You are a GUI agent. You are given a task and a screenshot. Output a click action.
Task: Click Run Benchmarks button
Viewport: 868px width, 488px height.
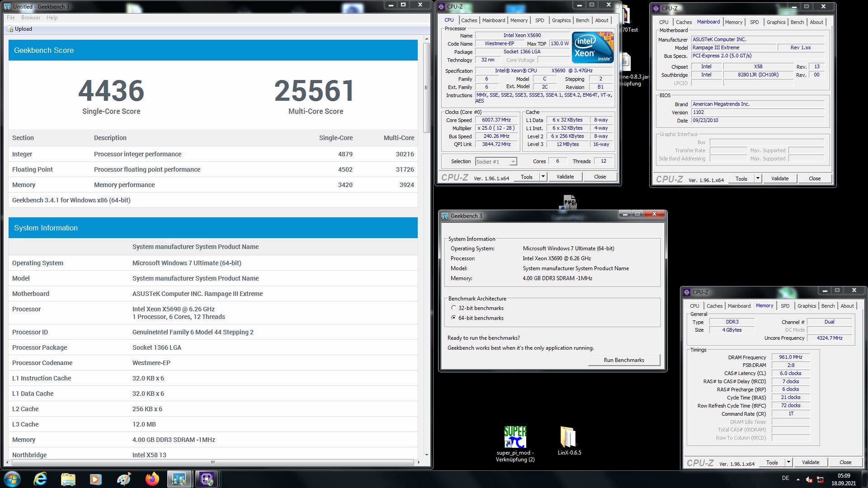click(624, 360)
